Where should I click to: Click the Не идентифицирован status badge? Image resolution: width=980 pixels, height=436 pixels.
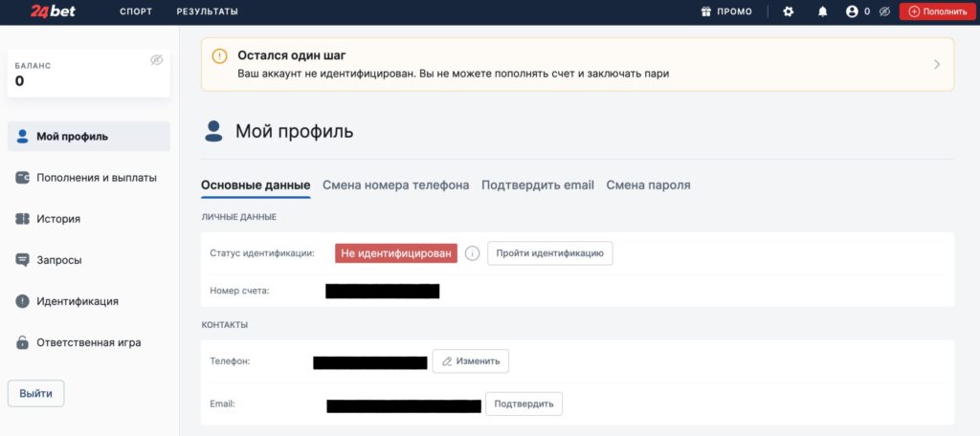pyautogui.click(x=396, y=253)
